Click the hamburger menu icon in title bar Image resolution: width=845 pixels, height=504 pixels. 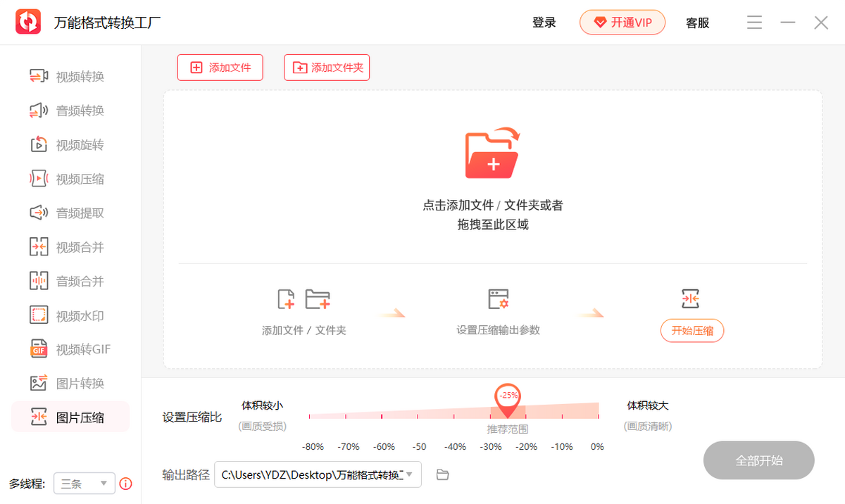tap(754, 23)
